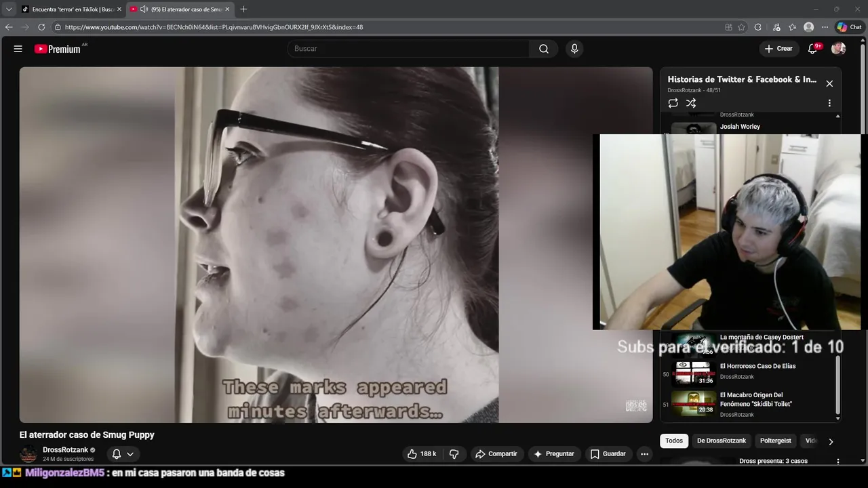The image size is (868, 488).
Task: Open a new browser tab
Action: point(243,9)
